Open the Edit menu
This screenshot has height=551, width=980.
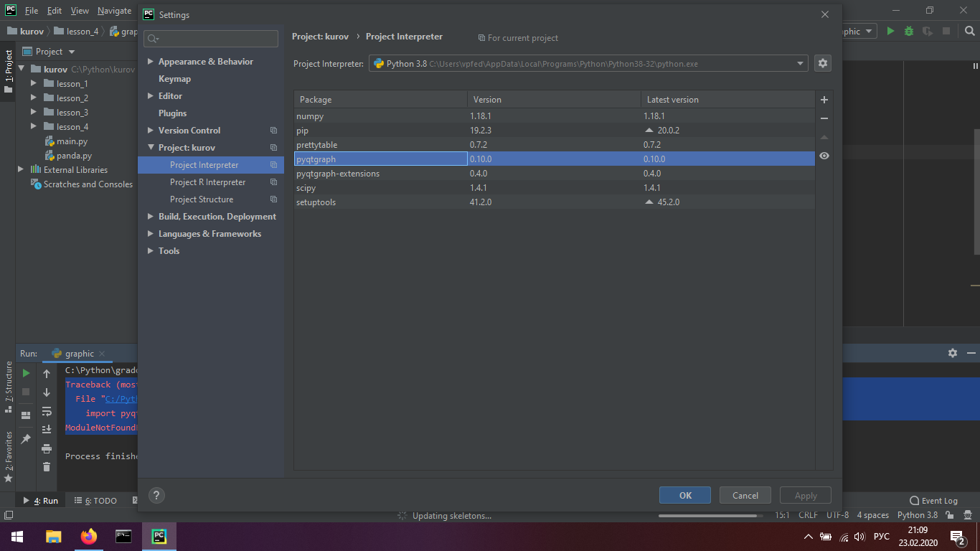pos(55,11)
